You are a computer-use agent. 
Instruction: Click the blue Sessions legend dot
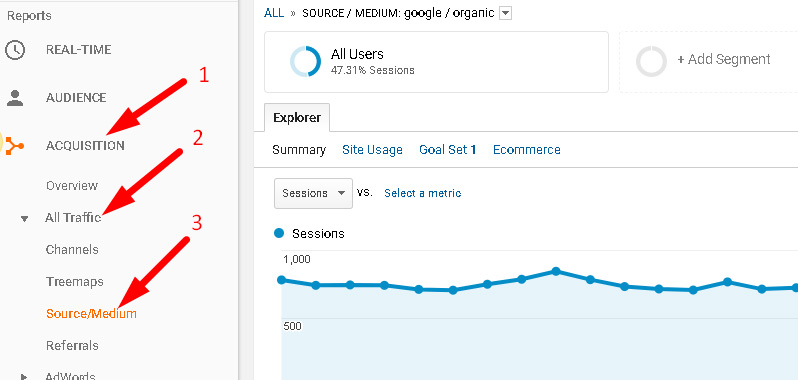coord(278,233)
